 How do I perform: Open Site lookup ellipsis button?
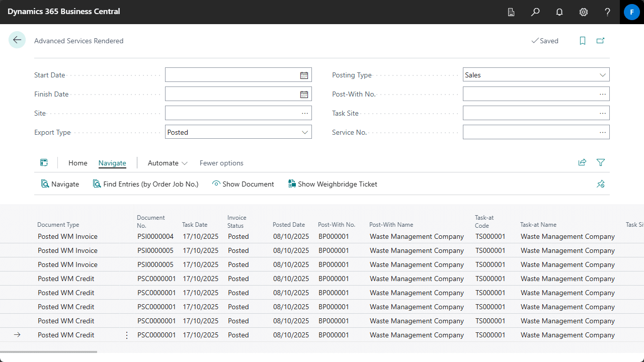(304, 113)
